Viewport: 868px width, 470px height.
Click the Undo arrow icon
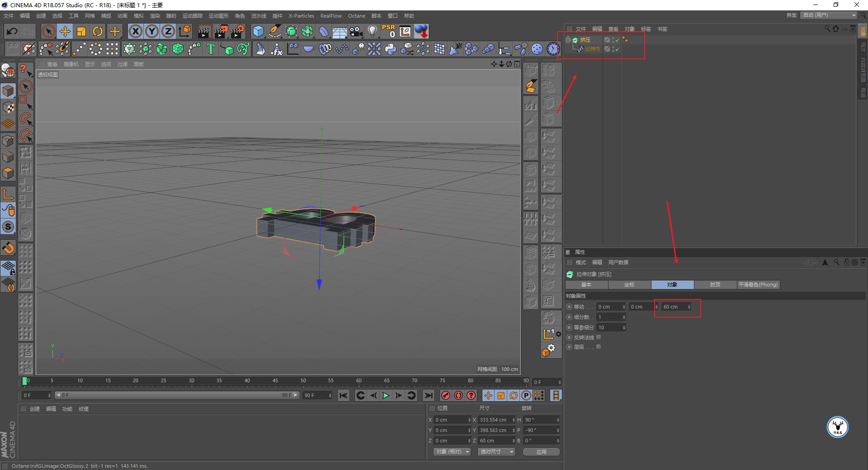tap(12, 31)
